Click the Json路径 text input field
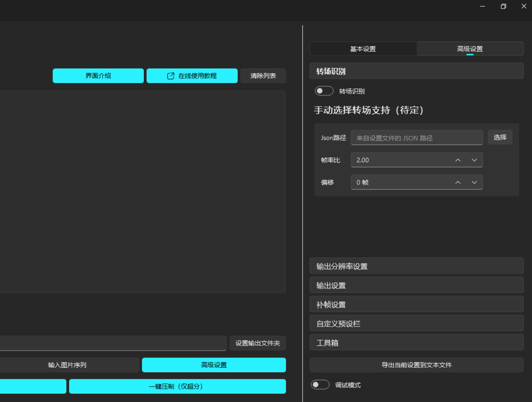This screenshot has height=402, width=532. [417, 138]
